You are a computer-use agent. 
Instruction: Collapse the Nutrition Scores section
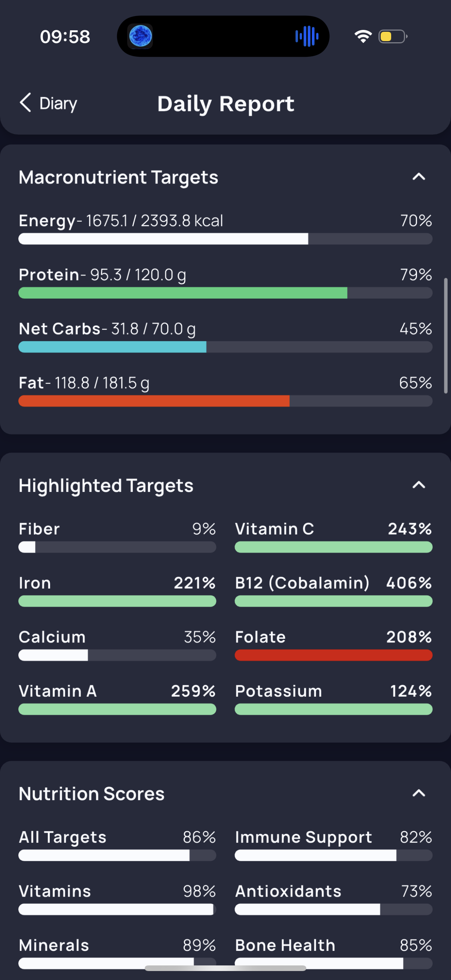pos(418,793)
